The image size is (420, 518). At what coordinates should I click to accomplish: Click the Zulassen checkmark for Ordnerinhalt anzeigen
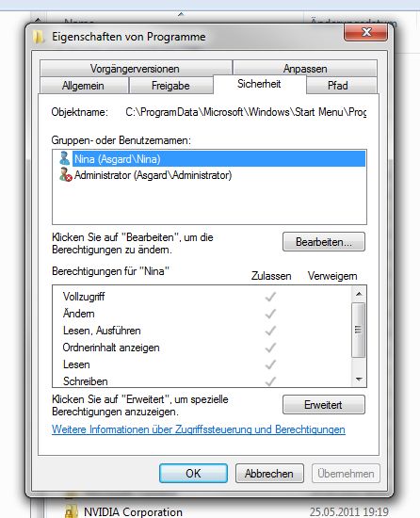click(x=270, y=348)
